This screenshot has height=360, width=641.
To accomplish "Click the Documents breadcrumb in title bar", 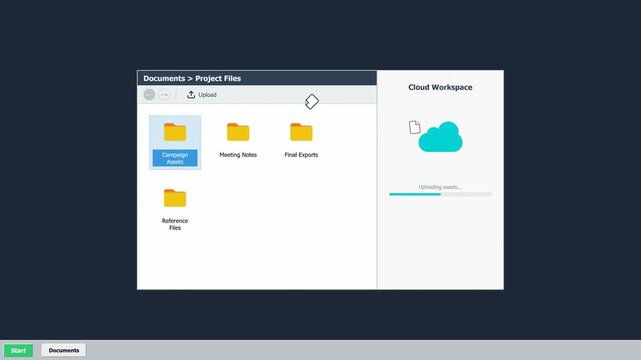I will click(x=164, y=78).
